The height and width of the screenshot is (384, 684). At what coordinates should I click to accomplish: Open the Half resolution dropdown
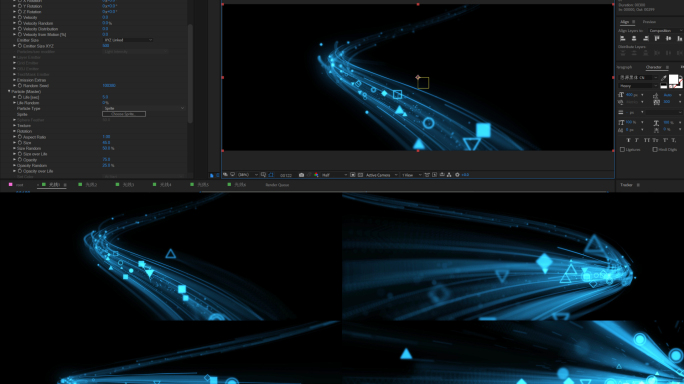tap(334, 175)
